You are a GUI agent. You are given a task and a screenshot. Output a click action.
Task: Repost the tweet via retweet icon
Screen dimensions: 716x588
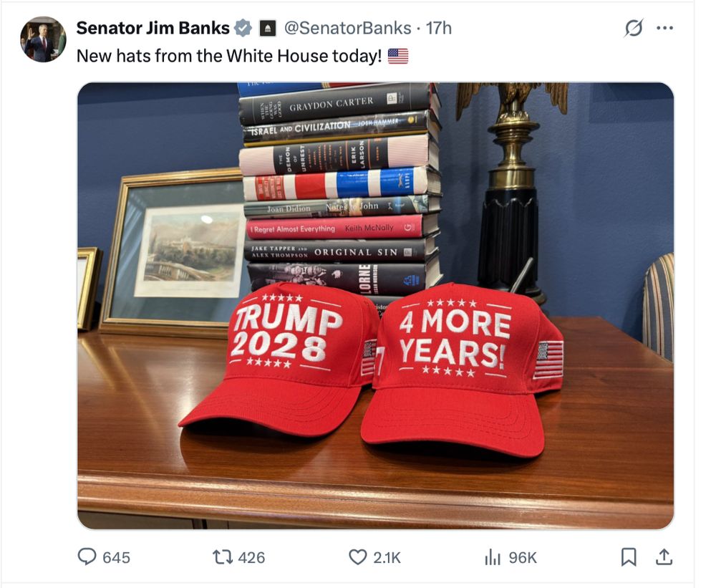223,557
